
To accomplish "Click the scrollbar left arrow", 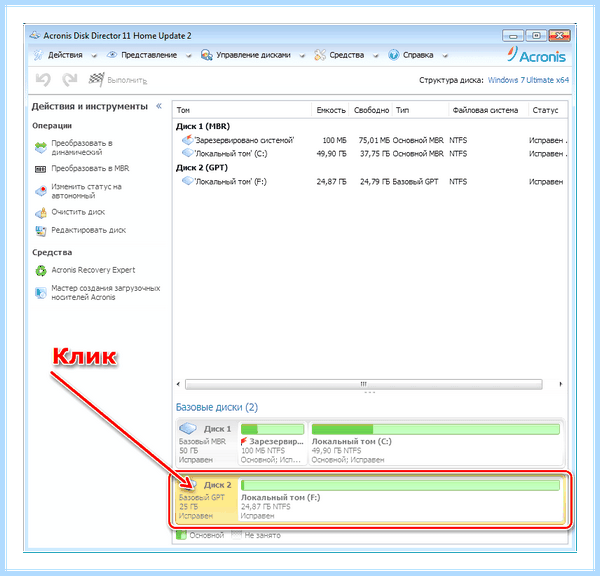I will [x=178, y=384].
